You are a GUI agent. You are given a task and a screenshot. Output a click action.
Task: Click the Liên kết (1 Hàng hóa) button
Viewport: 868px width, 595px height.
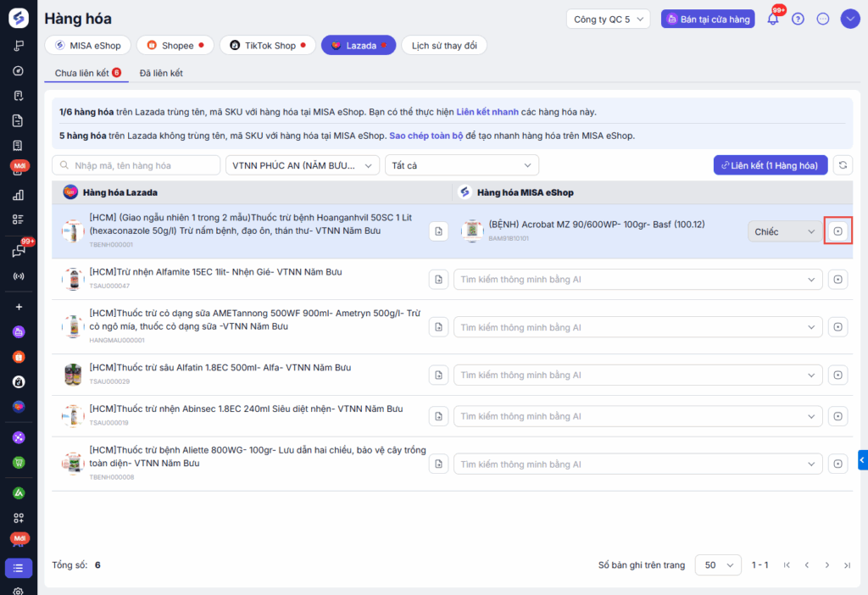click(770, 165)
